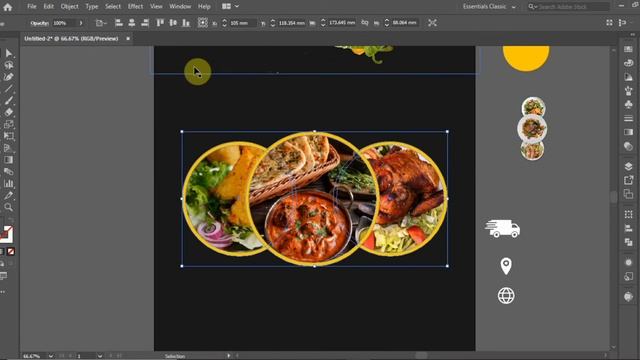Open the zoom level dropdown
Screen dimensions: 640x360
pos(51,356)
